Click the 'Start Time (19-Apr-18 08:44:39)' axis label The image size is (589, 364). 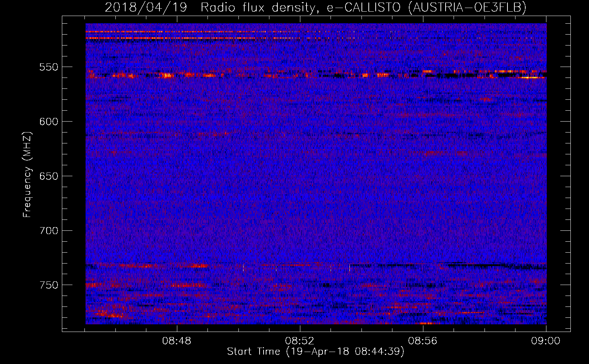point(316,352)
